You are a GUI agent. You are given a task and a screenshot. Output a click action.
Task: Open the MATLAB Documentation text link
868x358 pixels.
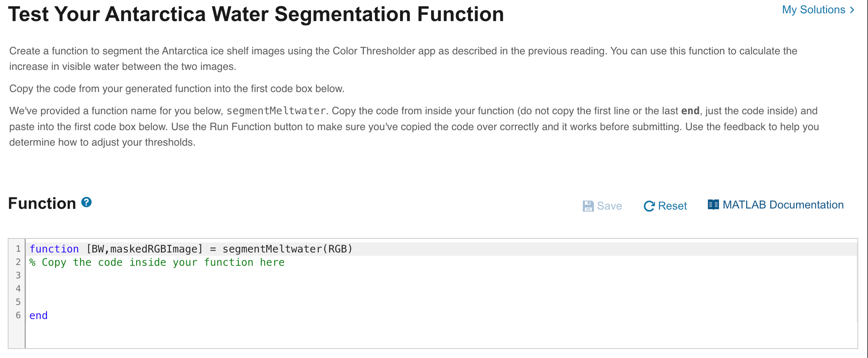click(783, 204)
